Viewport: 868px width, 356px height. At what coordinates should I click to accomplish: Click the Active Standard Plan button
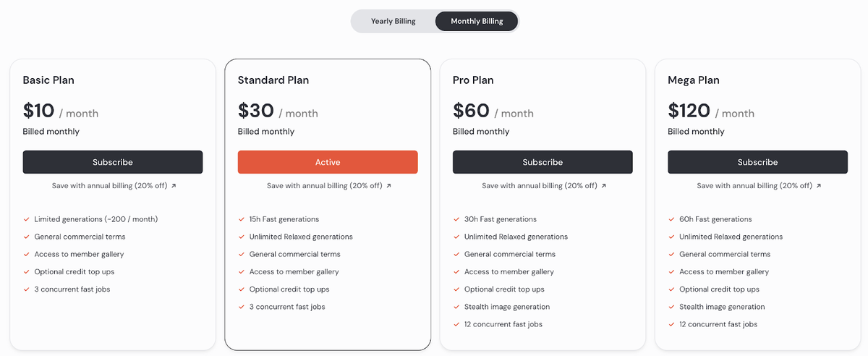click(328, 162)
